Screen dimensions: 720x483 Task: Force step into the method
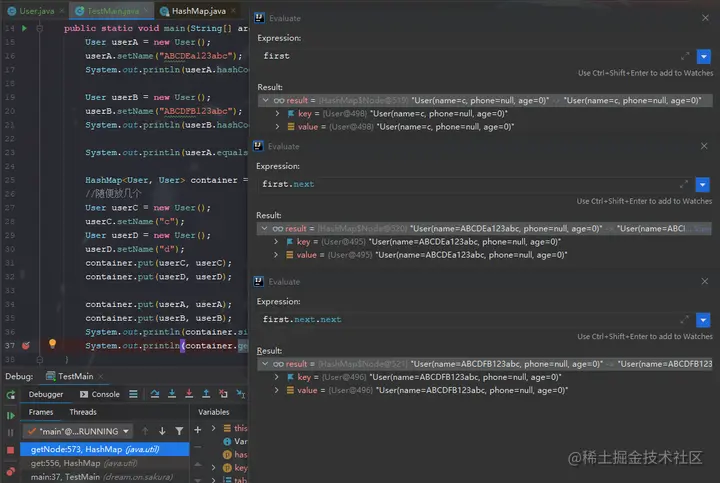[189, 394]
